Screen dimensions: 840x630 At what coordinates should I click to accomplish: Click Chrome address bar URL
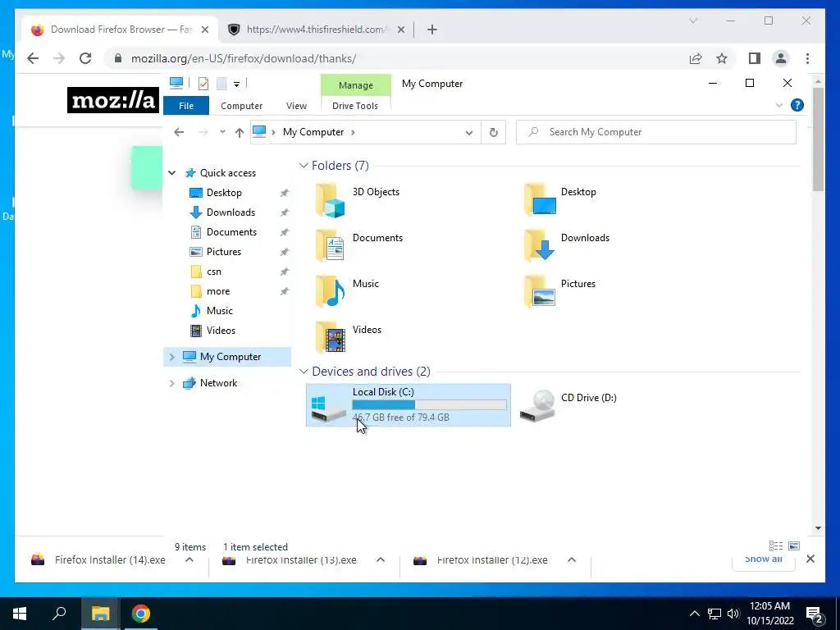coord(244,58)
